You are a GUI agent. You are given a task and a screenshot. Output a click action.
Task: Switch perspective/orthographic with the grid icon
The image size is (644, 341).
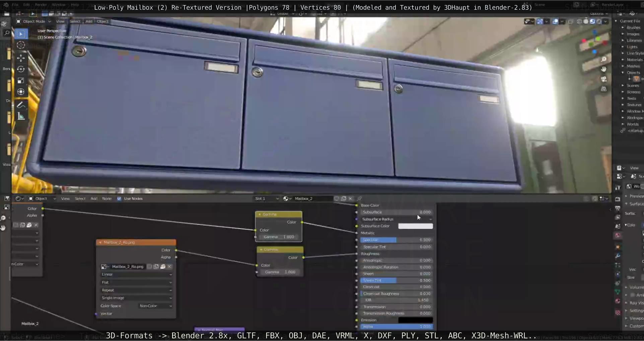click(x=603, y=89)
